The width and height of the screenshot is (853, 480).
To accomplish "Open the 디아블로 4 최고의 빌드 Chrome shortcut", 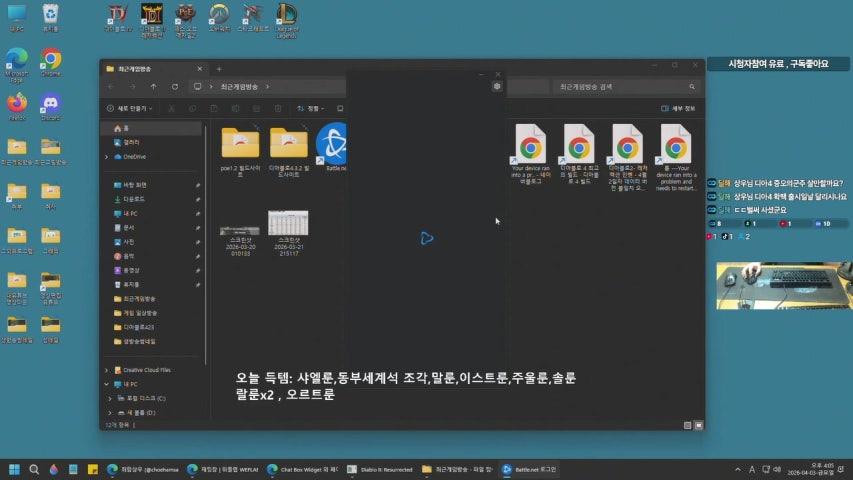I will (x=579, y=154).
